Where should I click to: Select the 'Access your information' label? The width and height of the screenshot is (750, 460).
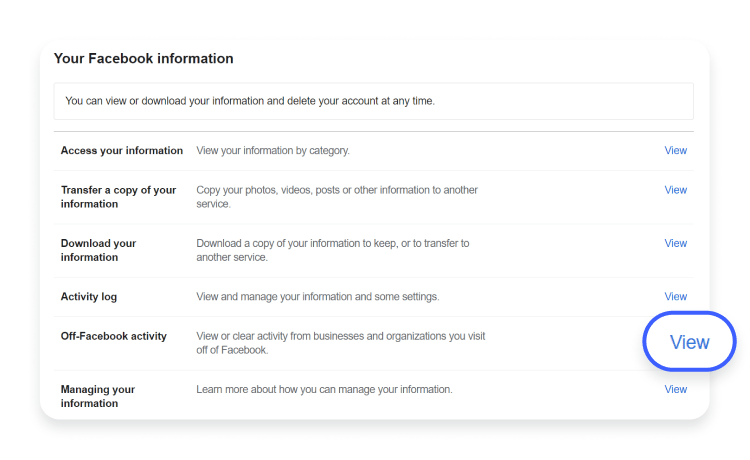(121, 151)
